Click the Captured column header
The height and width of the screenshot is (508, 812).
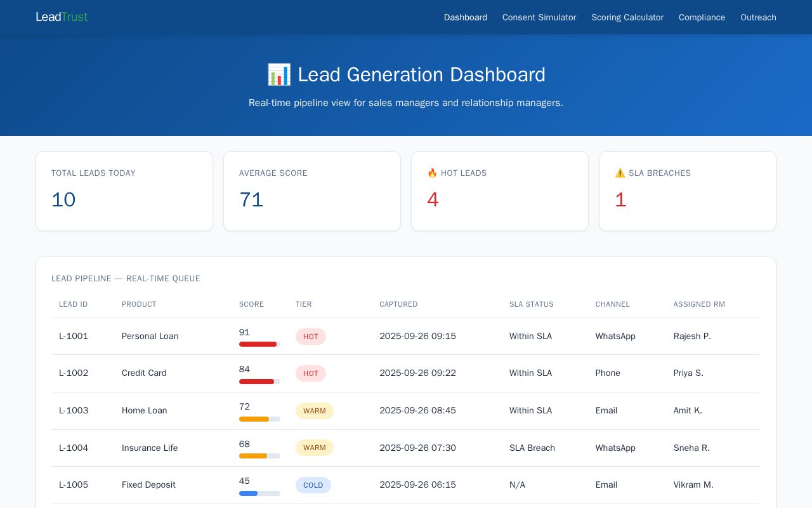398,304
